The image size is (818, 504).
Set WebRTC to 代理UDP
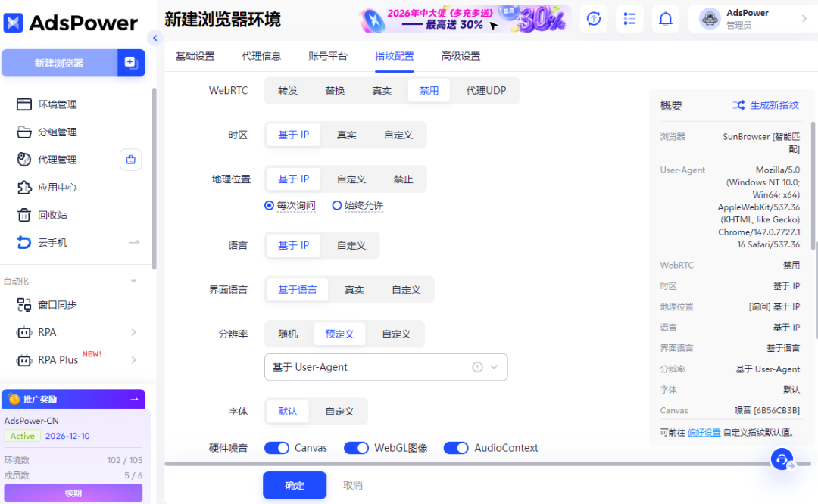[486, 91]
